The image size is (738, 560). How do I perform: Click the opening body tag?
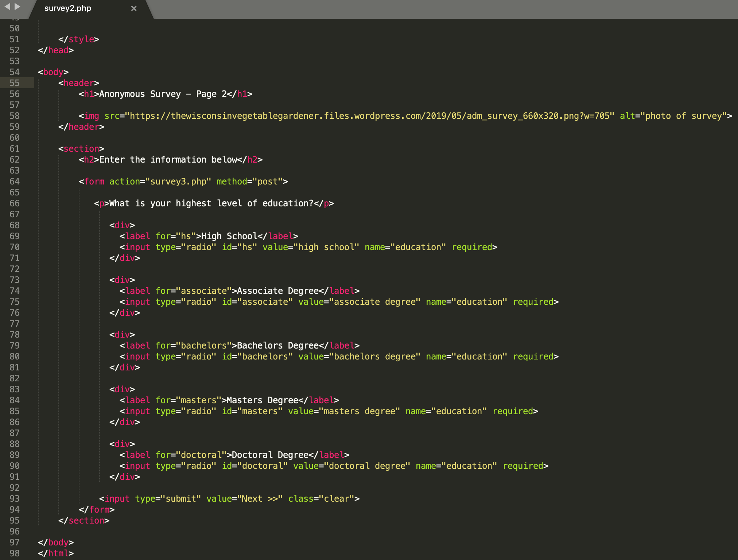click(x=53, y=72)
